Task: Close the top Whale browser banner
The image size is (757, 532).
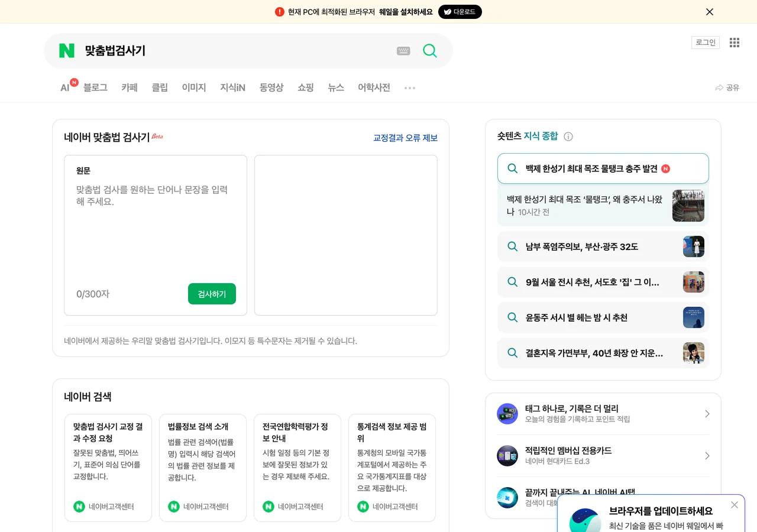Action: coord(710,12)
